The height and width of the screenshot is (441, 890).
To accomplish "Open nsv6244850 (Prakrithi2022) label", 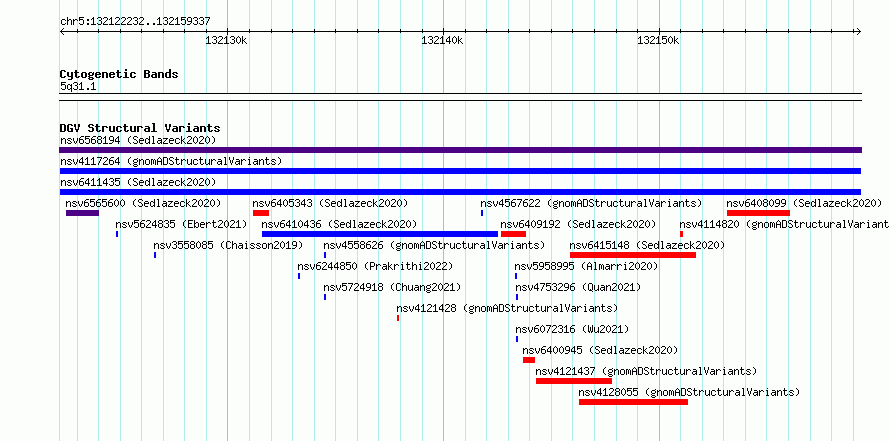I will (x=375, y=266).
